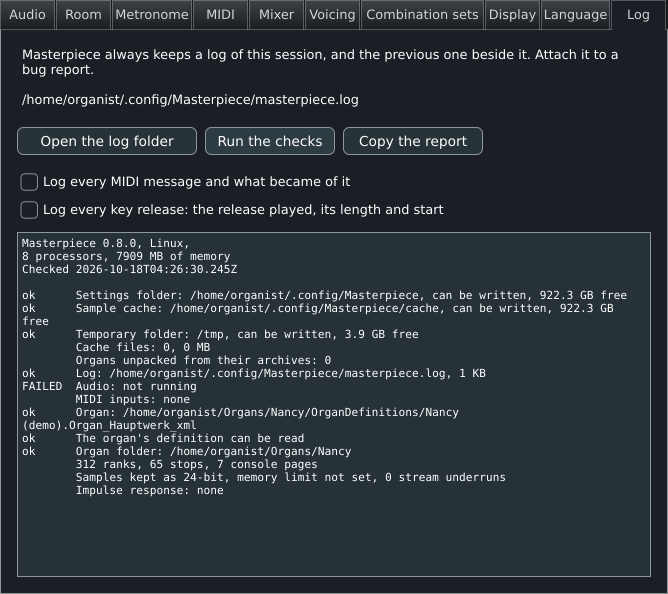
Task: Click the 'Organ folder: /home/organist/Organs/Nancy' line
Action: 187,451
